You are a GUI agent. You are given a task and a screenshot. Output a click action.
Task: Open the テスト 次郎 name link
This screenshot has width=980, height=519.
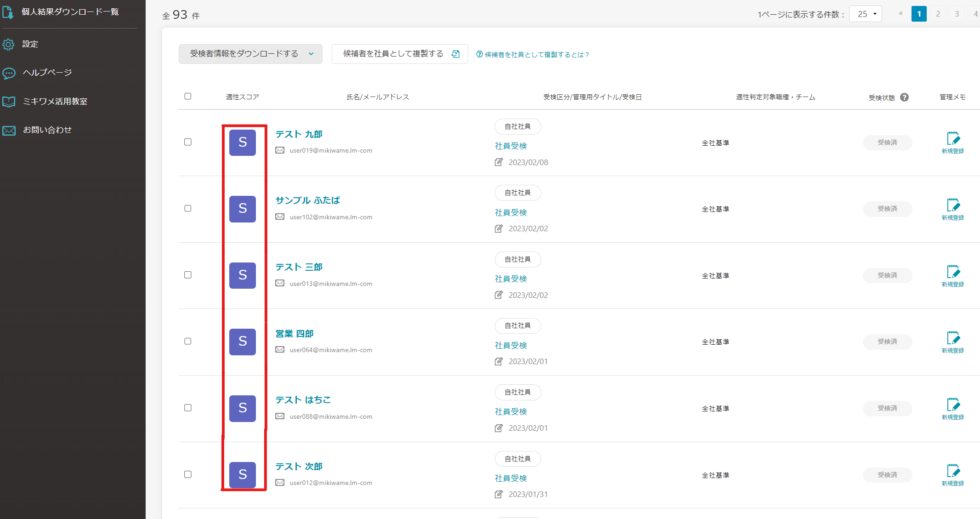coord(299,467)
